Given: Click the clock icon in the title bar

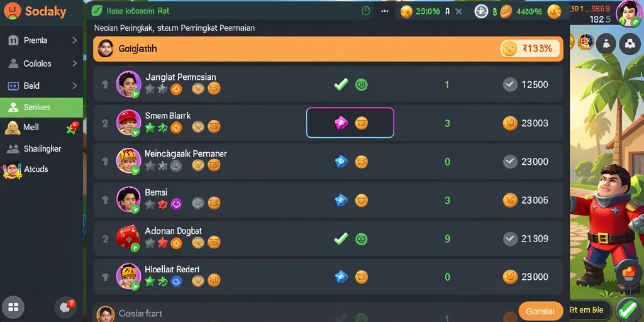Looking at the screenshot, I should tap(365, 11).
